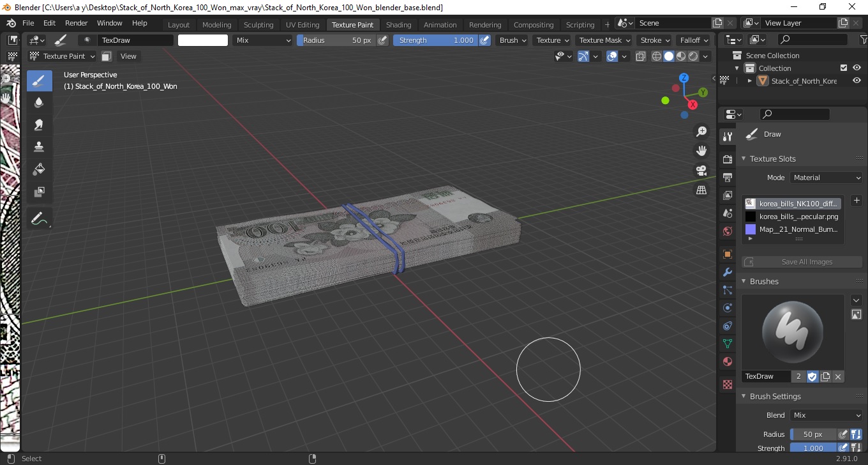
Task: Open the Scene properties tab
Action: pyautogui.click(x=727, y=213)
